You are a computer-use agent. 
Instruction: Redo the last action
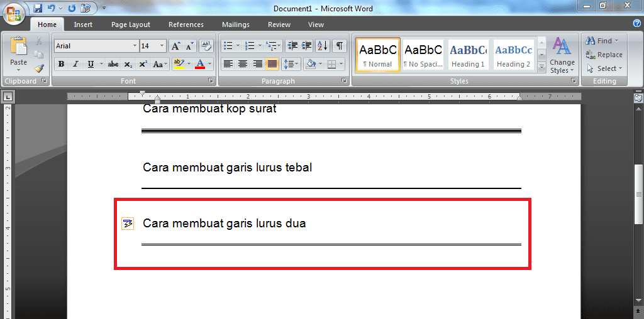coord(72,8)
